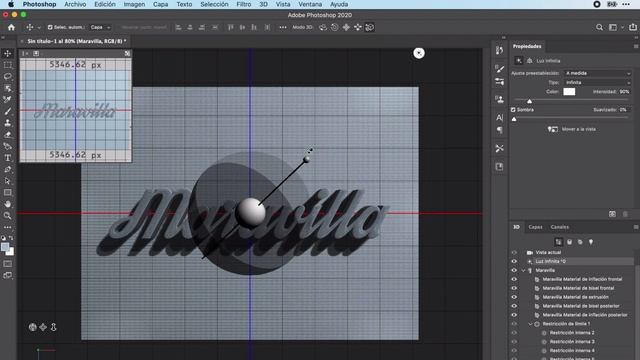Open the Capa auto-select dropdown
640x360 pixels.
(x=100, y=27)
